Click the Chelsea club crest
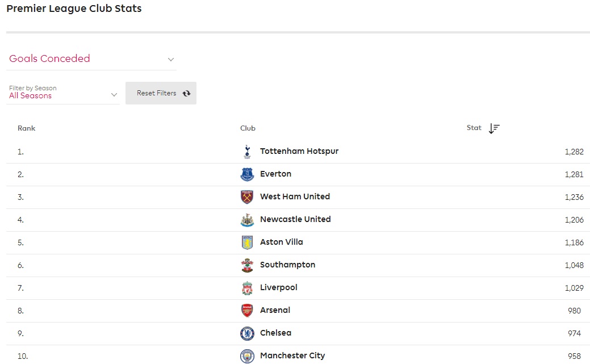The width and height of the screenshot is (590, 364). tap(246, 333)
